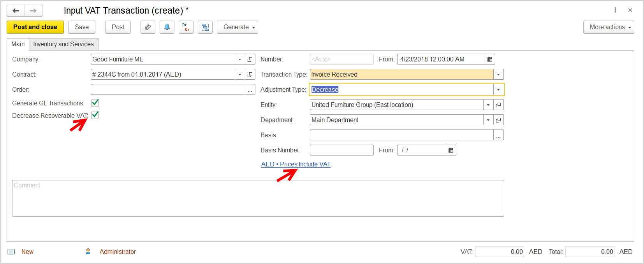Open calendar picker for Basis Number date
The height and width of the screenshot is (264, 644).
coord(451,150)
